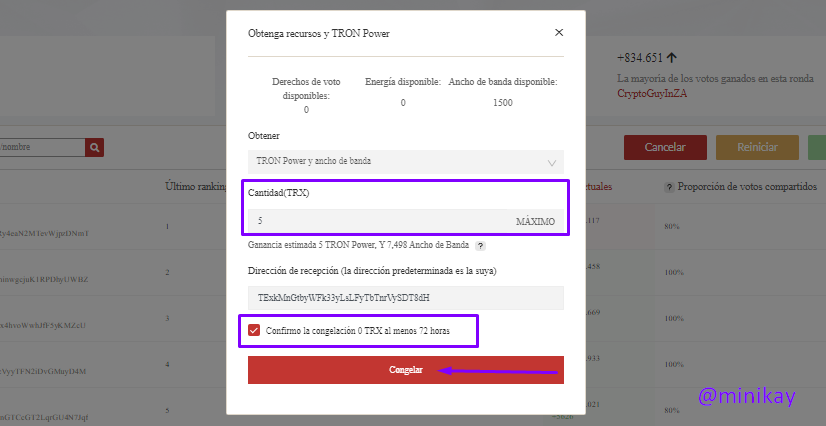Uncheck the Confirmo la congelación checkbox
Screen dimensions: 826x426
(254, 330)
